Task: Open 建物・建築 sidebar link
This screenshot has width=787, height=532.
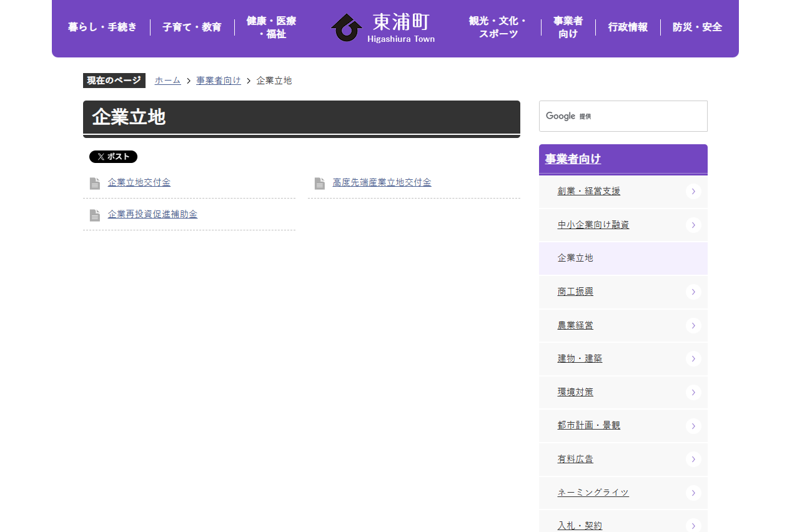Action: 580,358
